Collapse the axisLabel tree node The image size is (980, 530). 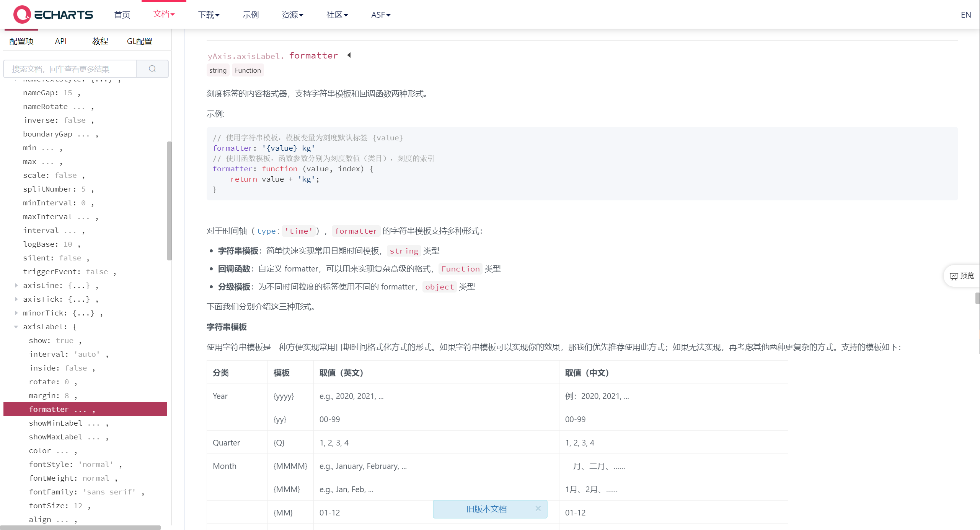16,327
